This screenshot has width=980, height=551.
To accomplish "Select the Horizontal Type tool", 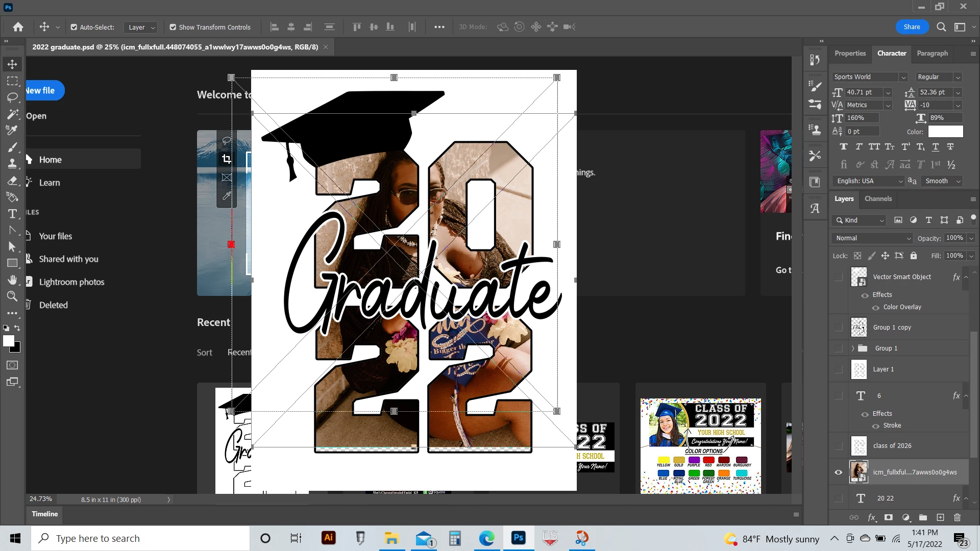I will pyautogui.click(x=12, y=214).
